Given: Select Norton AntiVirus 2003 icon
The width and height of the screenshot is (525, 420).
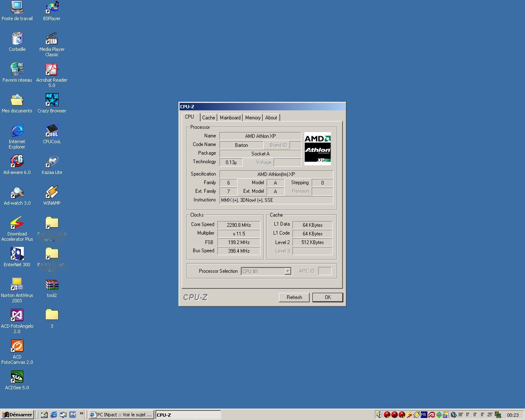Looking at the screenshot, I should [x=17, y=290].
